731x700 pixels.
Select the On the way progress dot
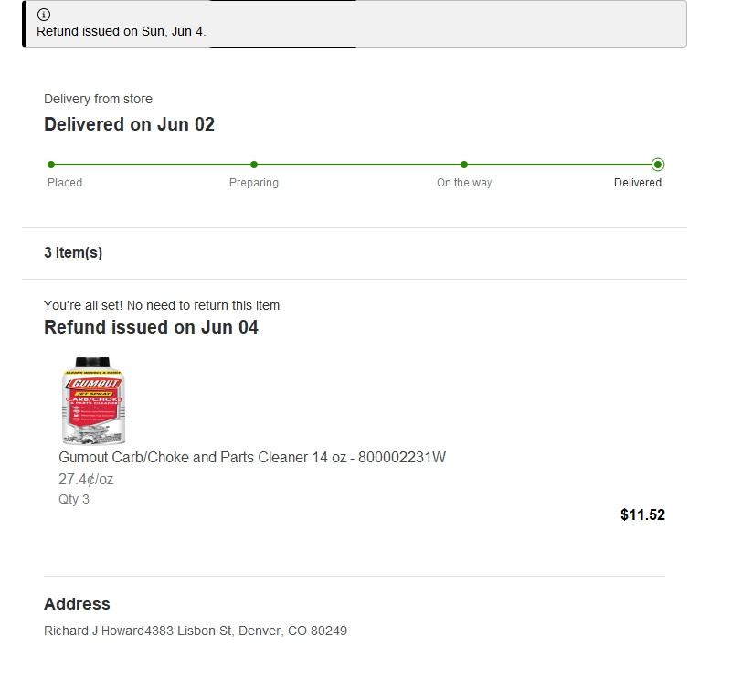point(464,164)
